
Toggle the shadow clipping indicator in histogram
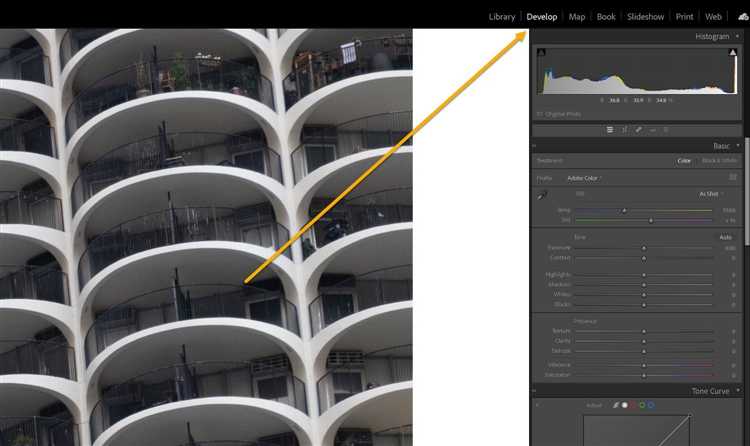(541, 52)
